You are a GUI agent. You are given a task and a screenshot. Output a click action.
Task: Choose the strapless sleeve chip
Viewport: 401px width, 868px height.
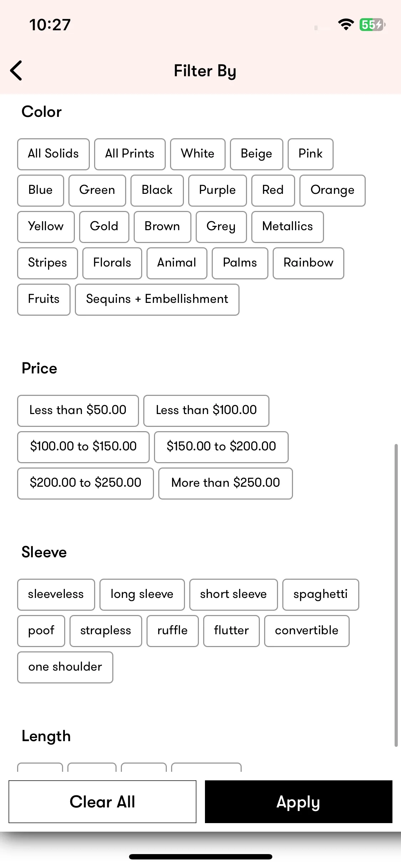click(x=106, y=631)
